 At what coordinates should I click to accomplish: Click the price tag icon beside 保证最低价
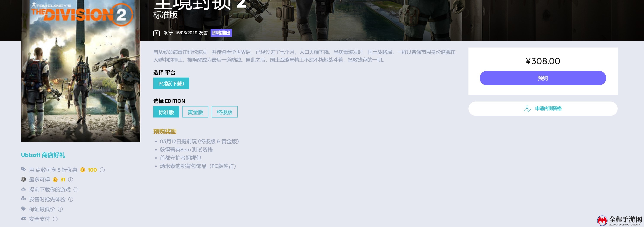24,208
